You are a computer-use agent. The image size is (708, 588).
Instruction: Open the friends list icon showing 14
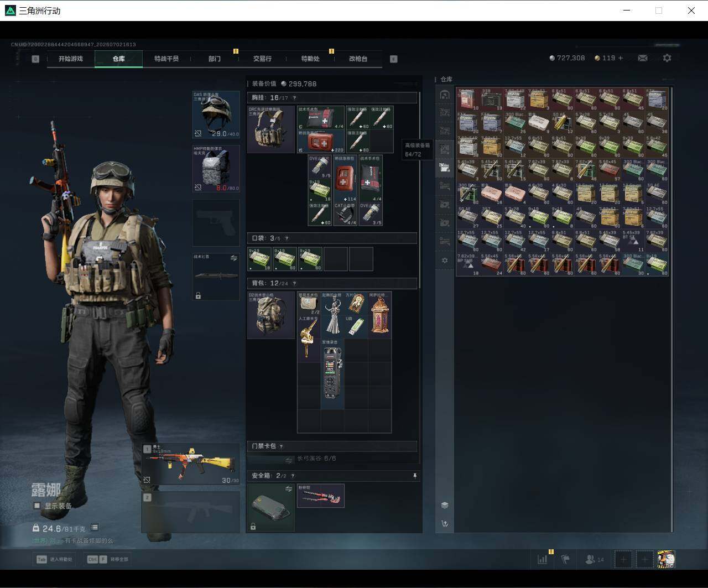point(595,559)
